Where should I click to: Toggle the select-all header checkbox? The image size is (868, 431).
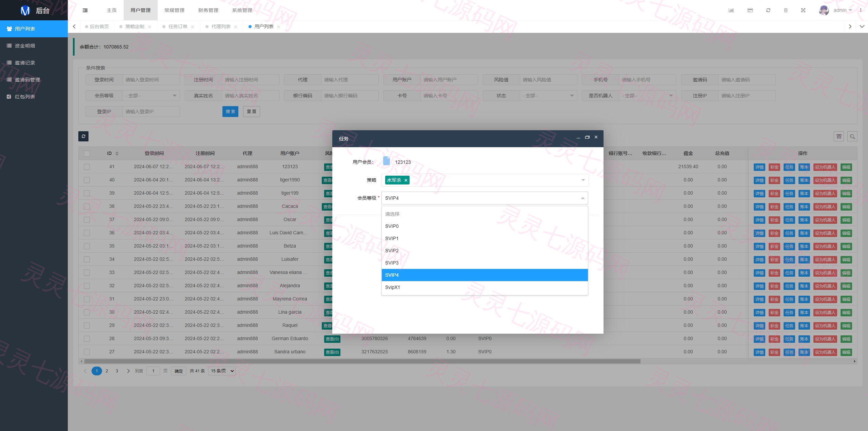pyautogui.click(x=87, y=154)
